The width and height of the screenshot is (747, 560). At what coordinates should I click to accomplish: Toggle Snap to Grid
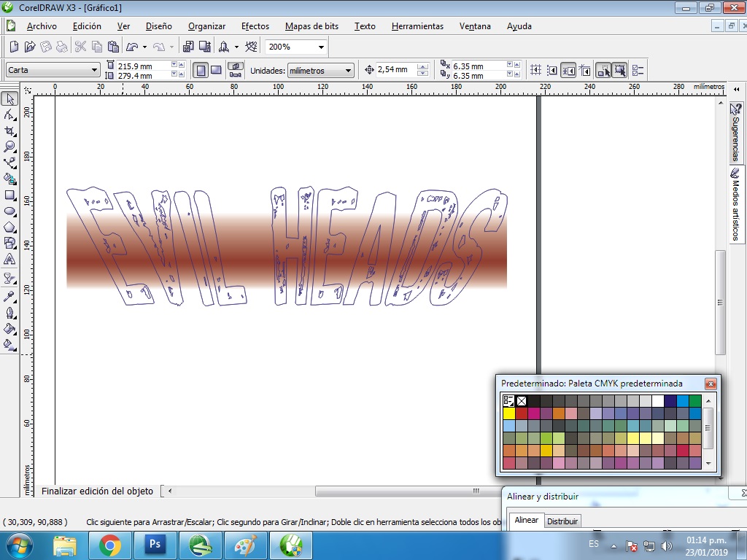[x=535, y=71]
